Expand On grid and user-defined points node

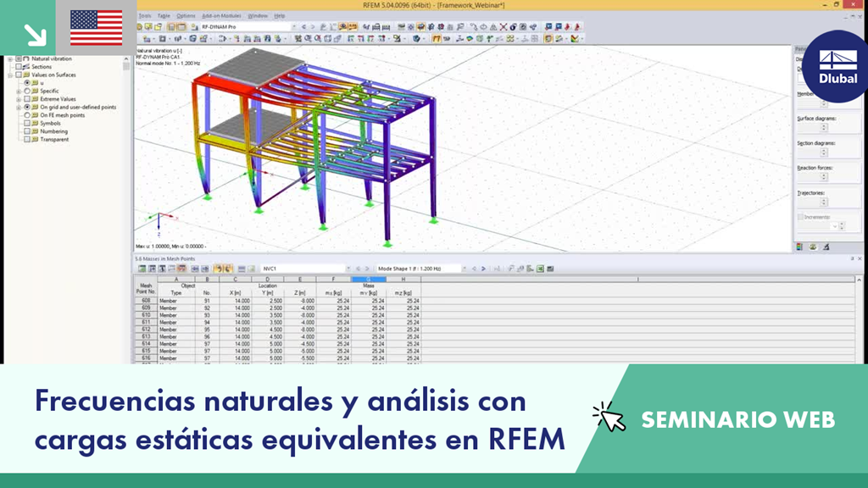point(19,107)
